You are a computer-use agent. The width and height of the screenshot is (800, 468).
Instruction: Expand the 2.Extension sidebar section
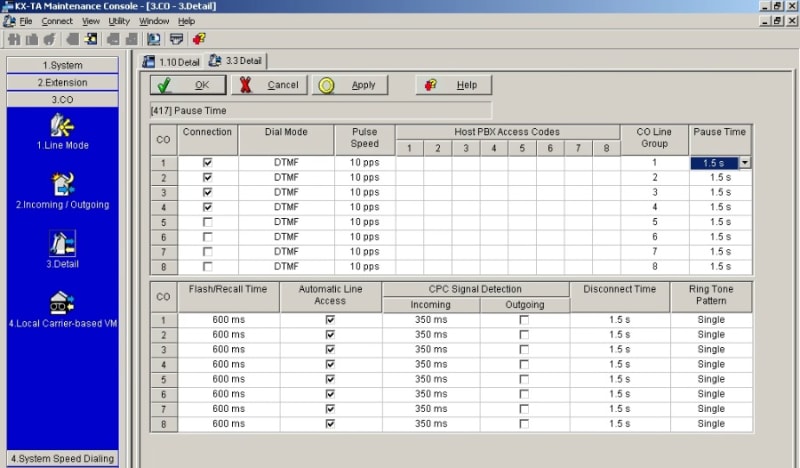tap(62, 83)
